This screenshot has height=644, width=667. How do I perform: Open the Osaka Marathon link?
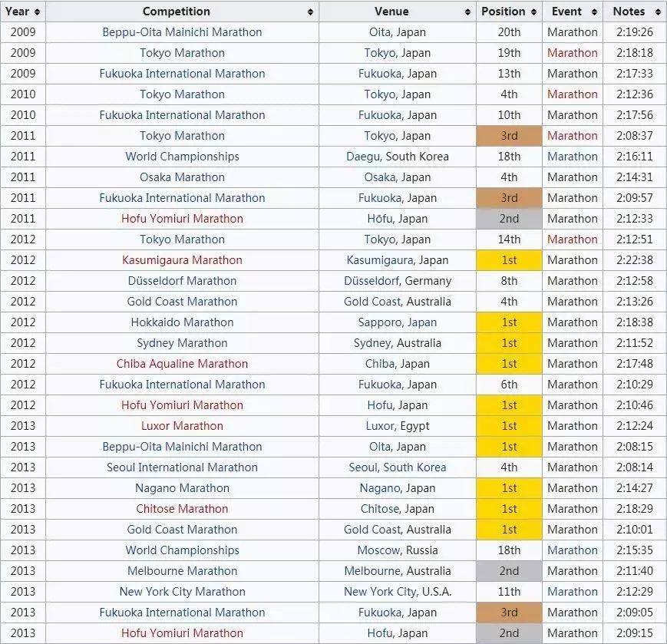click(182, 177)
